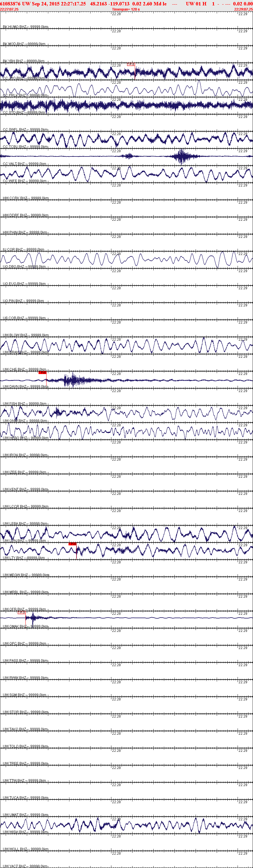
Task: Select the UW.OPC BHZ station label
Action: [x=25, y=644]
